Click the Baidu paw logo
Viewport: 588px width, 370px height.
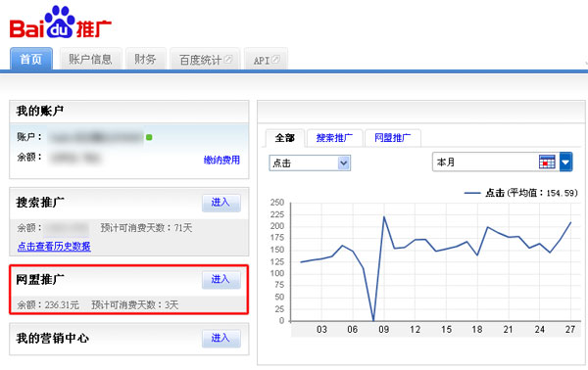coord(59,22)
